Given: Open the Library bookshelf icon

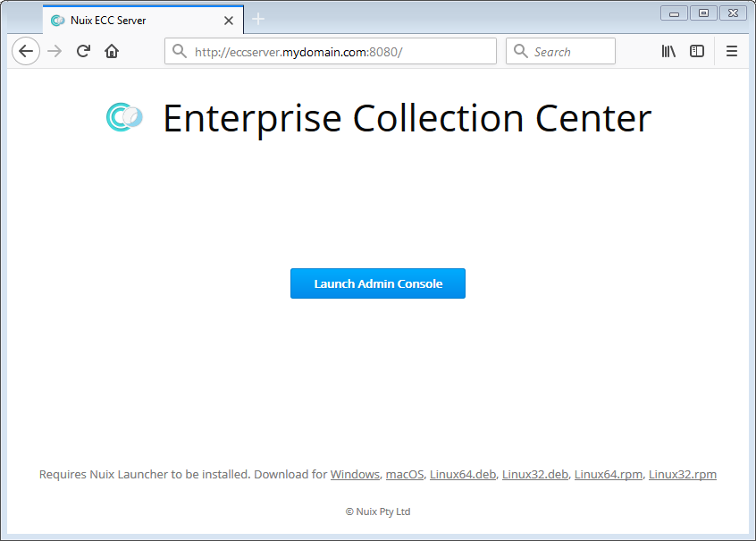Looking at the screenshot, I should (668, 51).
